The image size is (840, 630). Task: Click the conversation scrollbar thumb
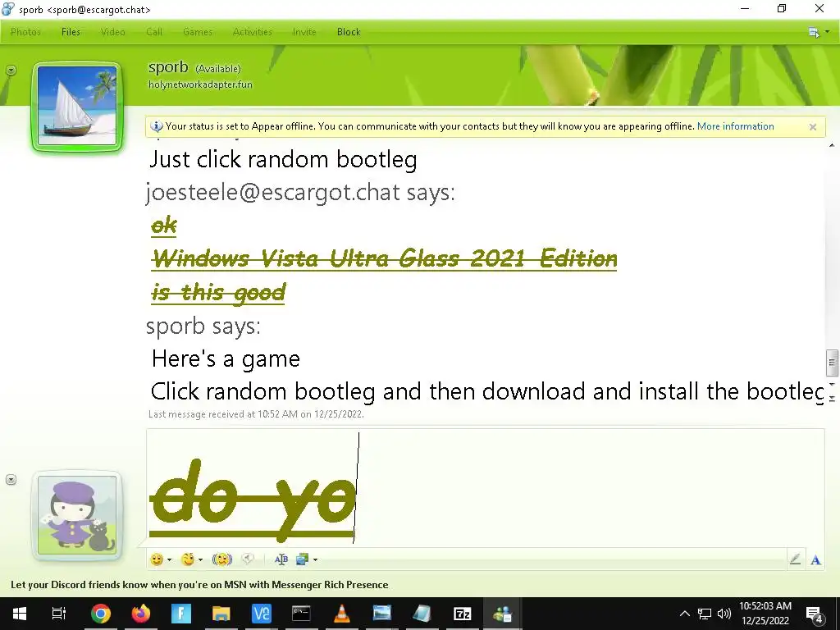click(832, 363)
